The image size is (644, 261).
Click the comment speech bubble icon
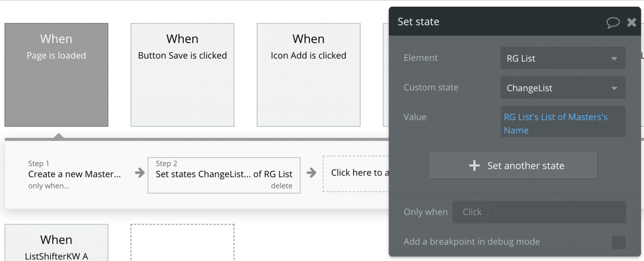[x=613, y=22]
